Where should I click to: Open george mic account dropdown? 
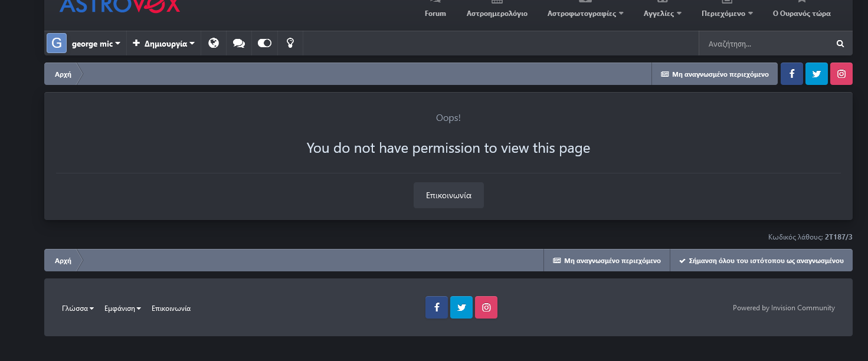96,44
